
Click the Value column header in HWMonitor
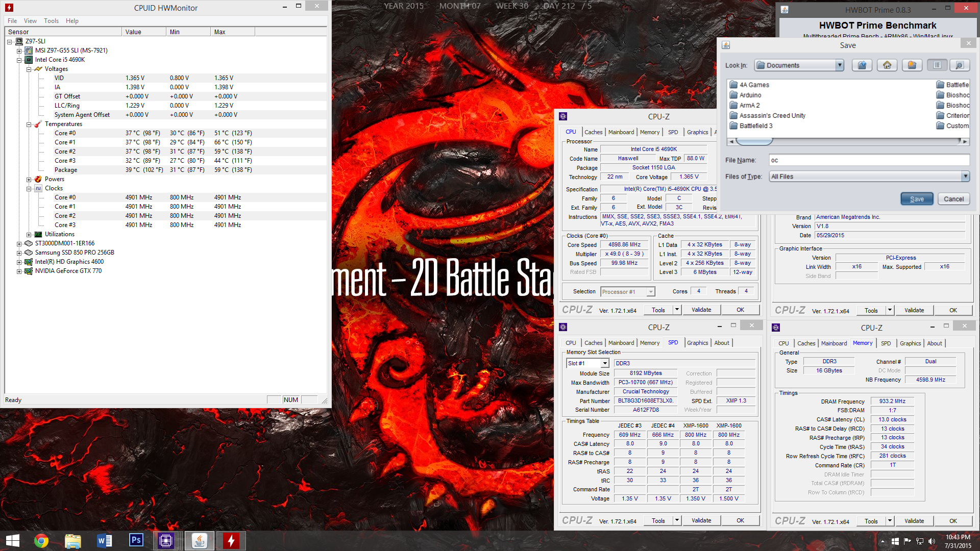point(144,32)
